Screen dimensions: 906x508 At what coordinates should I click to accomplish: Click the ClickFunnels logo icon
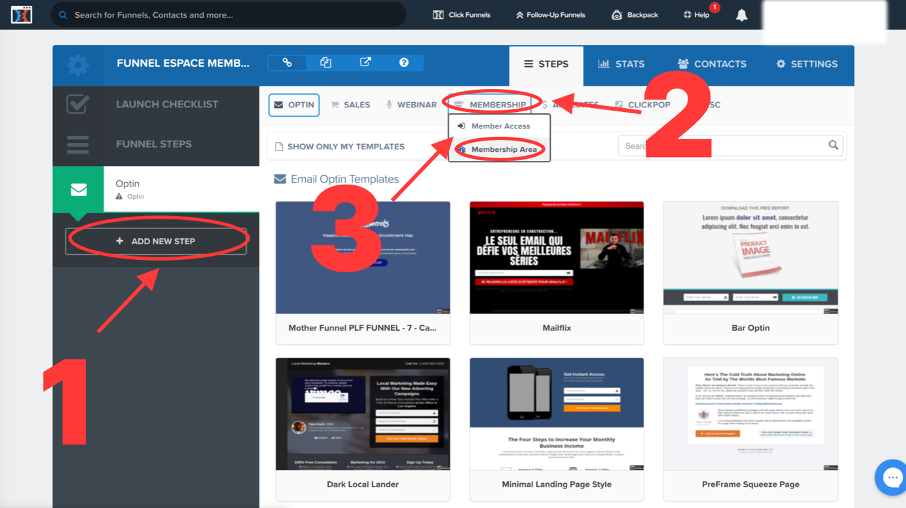21,14
